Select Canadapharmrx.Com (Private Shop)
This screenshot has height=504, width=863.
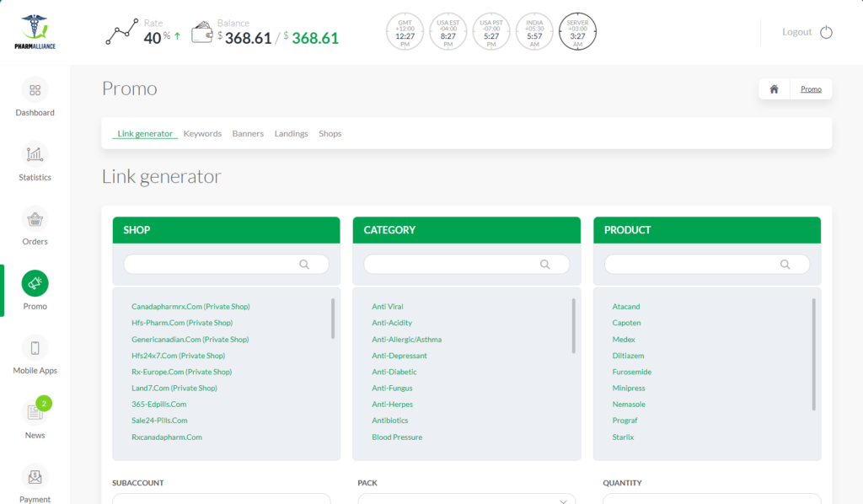(190, 307)
